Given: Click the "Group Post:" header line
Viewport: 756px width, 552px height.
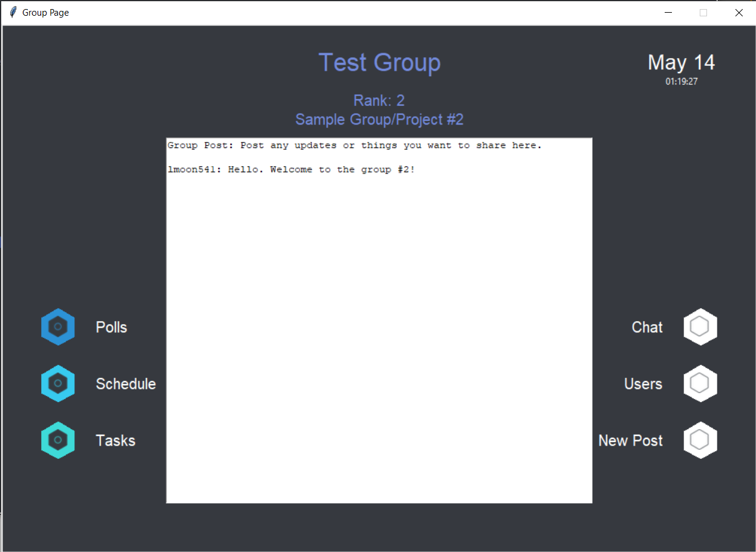Looking at the screenshot, I should [355, 146].
